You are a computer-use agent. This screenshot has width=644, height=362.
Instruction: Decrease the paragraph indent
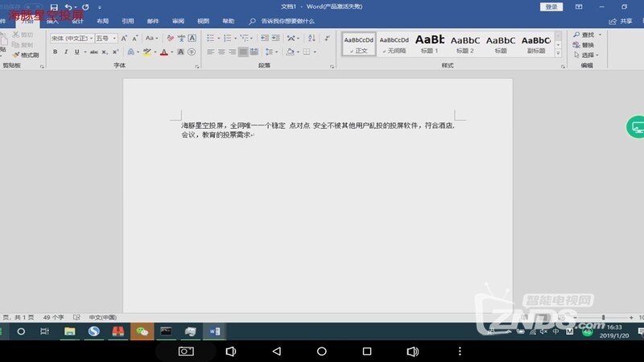(265, 38)
